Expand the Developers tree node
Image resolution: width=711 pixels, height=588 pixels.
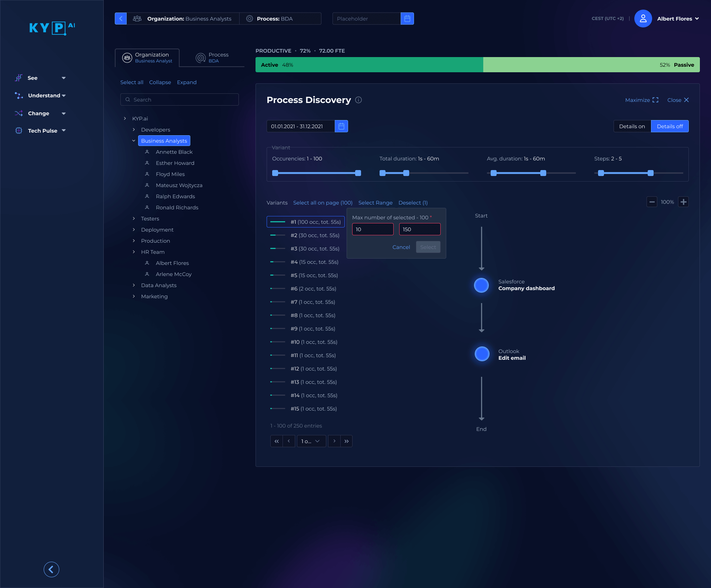coord(134,130)
